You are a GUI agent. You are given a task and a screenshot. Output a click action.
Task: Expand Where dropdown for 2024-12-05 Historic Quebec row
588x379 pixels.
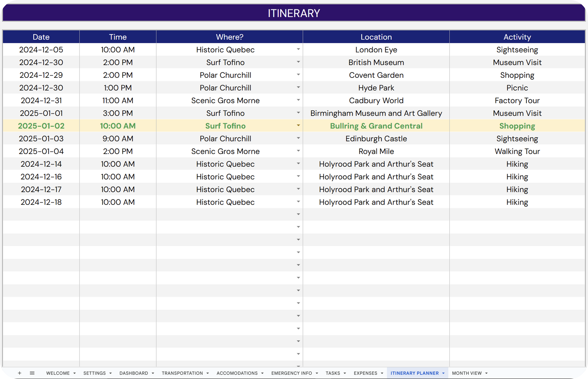(x=298, y=49)
